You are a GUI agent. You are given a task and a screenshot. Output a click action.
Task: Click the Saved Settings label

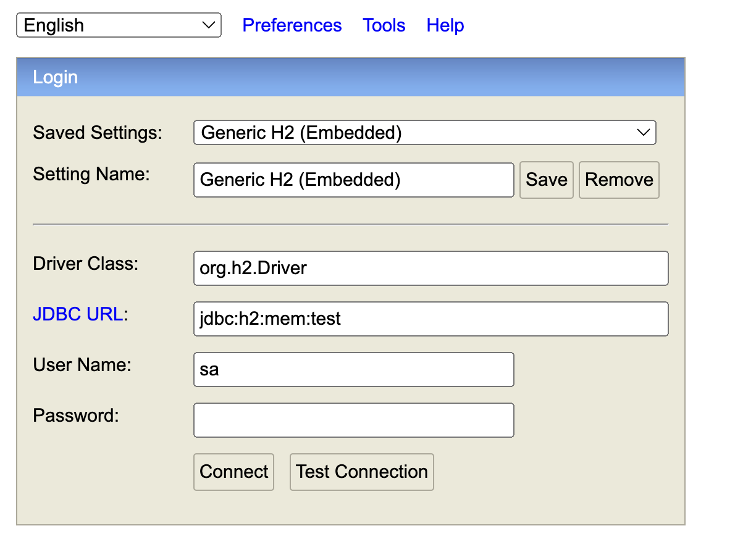tap(98, 133)
